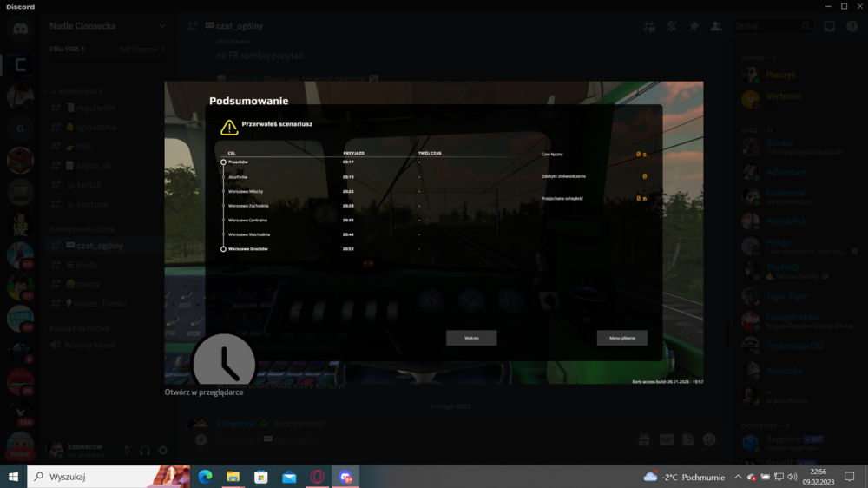Open Mail app from taskbar

[x=289, y=477]
